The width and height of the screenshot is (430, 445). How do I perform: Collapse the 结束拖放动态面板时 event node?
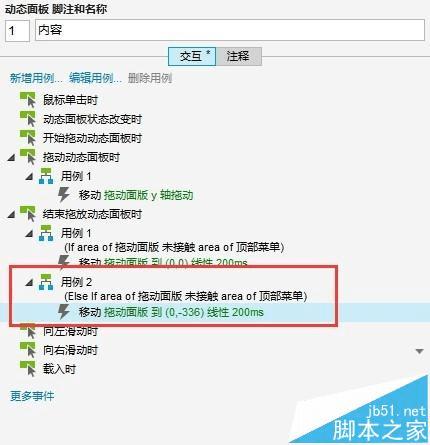[x=11, y=214]
